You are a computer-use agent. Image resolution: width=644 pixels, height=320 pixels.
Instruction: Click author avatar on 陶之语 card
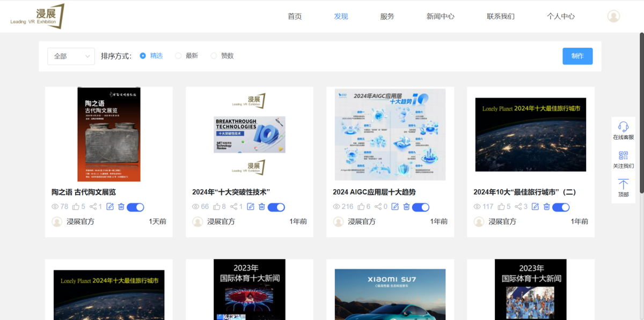57,221
